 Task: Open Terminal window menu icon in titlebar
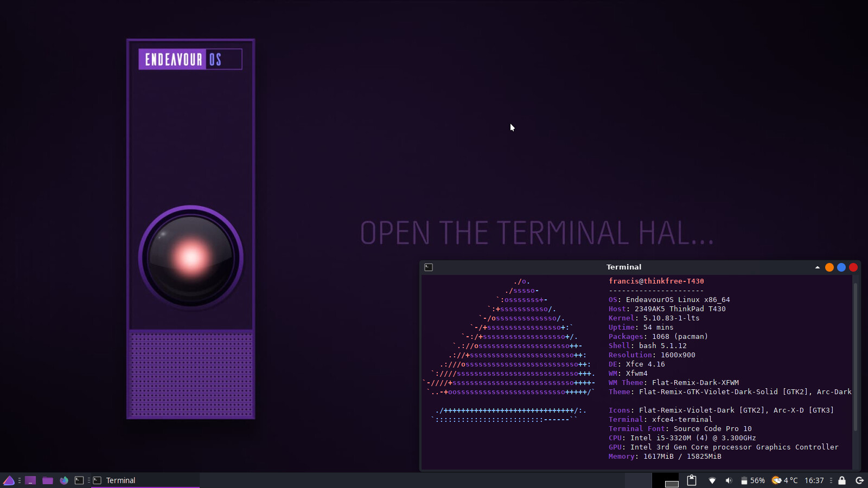point(429,267)
